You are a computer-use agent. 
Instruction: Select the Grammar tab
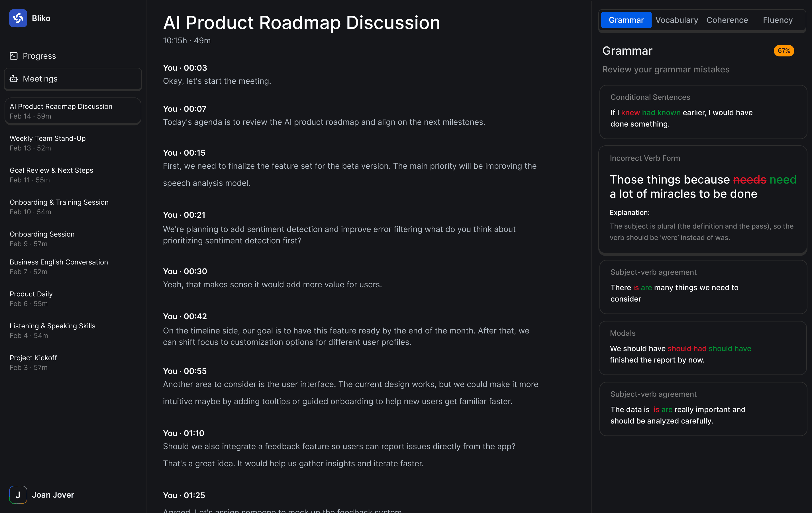(626, 20)
